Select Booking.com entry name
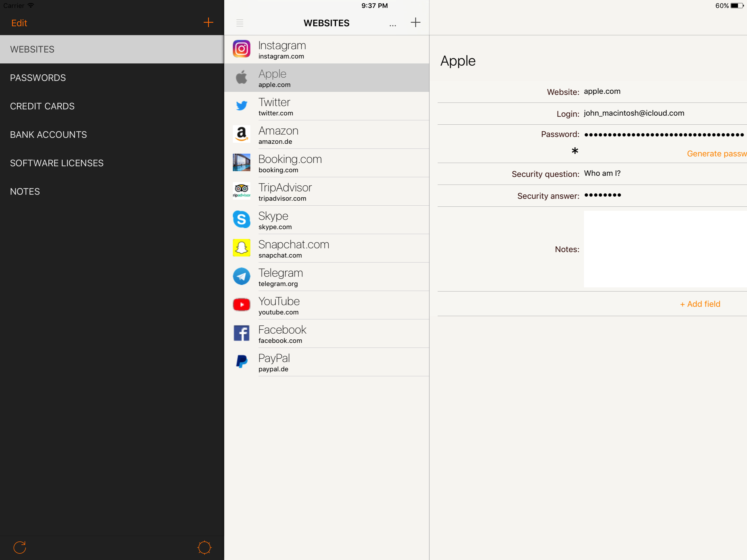 [x=290, y=159]
